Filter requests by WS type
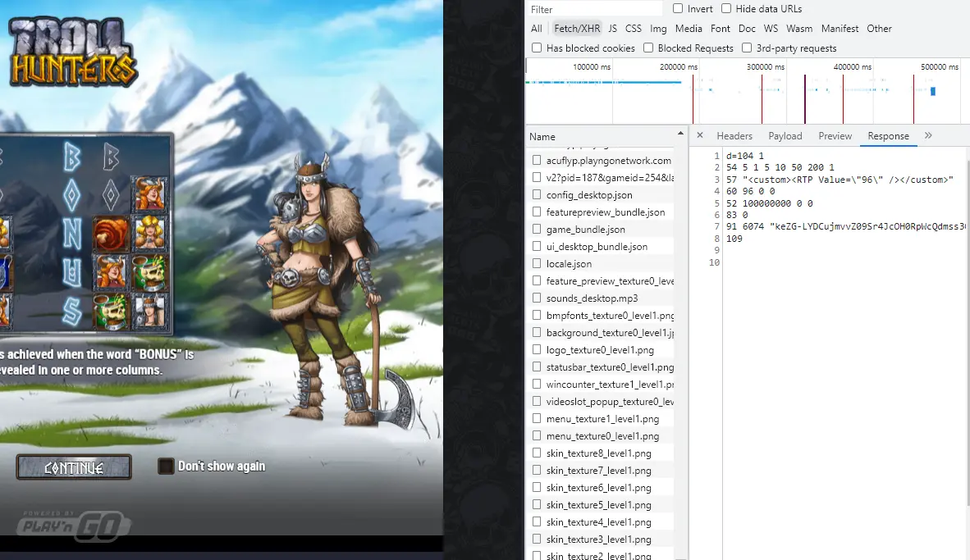This screenshot has height=560, width=970. (x=771, y=29)
